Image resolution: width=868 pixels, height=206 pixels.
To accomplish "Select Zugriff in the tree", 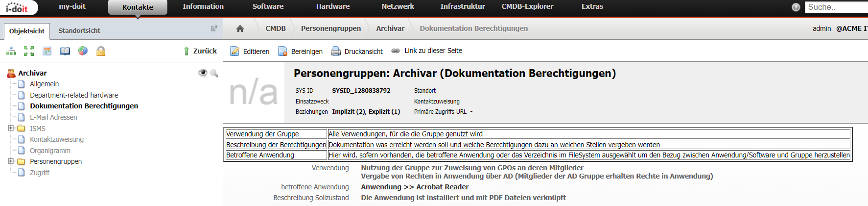I will 40,173.
